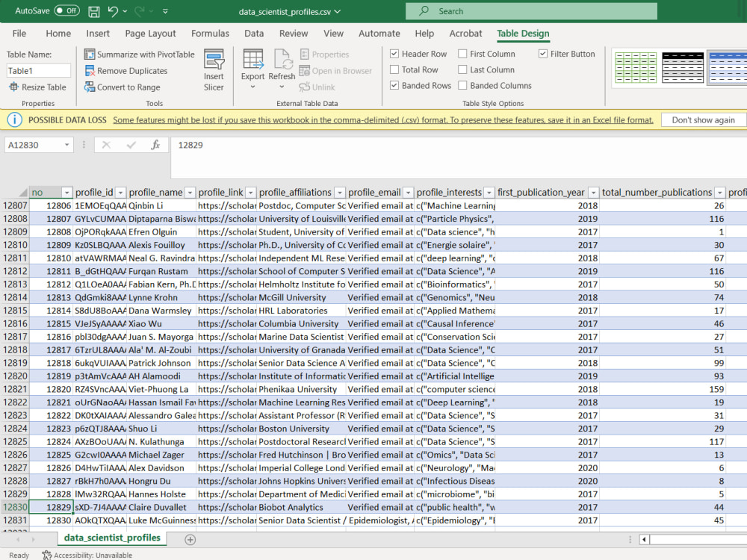Click Remove Duplicates tool
The width and height of the screenshot is (747, 560).
click(x=125, y=71)
